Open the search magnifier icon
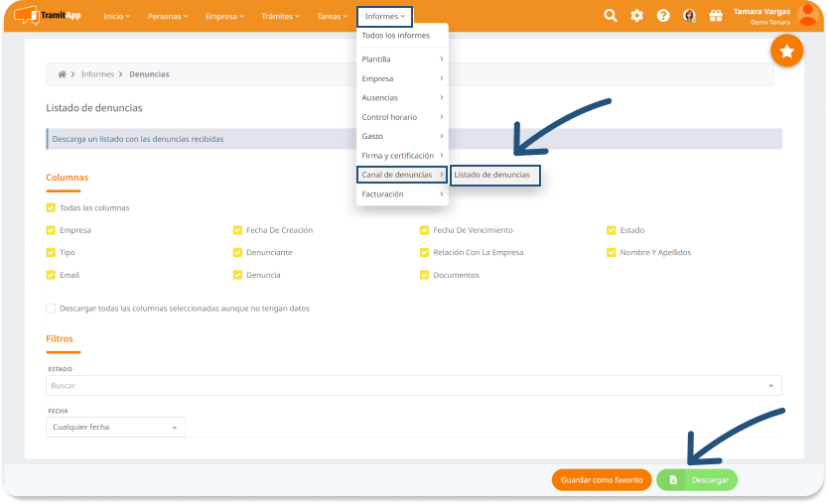 point(611,16)
